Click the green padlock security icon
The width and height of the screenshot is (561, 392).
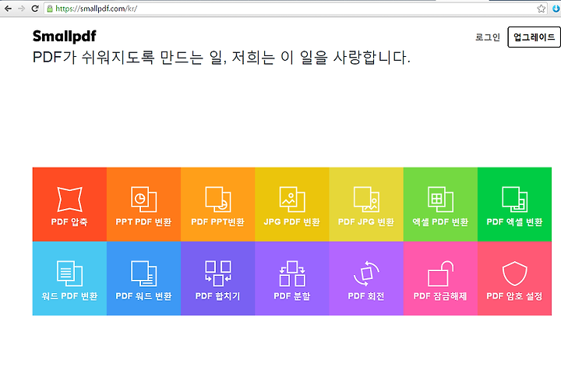tap(50, 9)
